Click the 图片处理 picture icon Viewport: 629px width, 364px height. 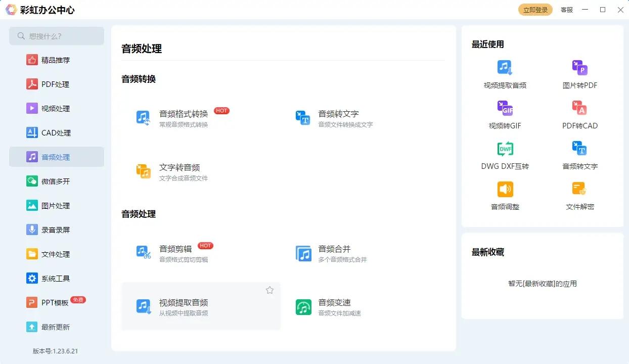(x=32, y=206)
